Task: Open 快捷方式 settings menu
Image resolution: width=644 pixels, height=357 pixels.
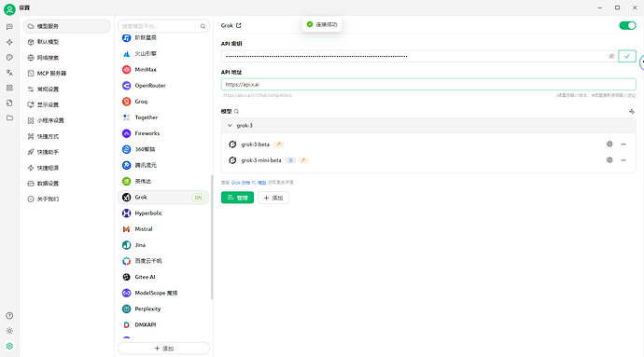Action: pyautogui.click(x=67, y=136)
